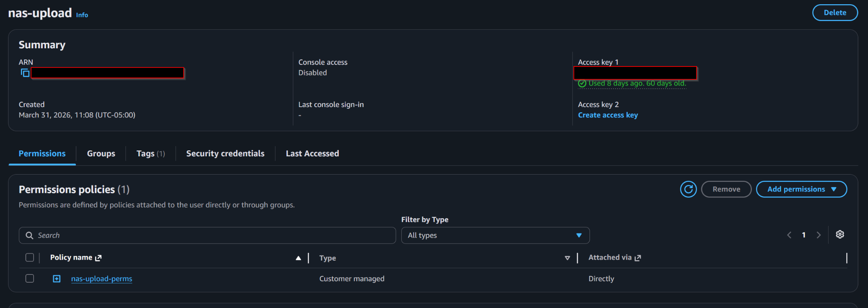Go to next page of policies
The width and height of the screenshot is (868, 308).
click(x=818, y=235)
